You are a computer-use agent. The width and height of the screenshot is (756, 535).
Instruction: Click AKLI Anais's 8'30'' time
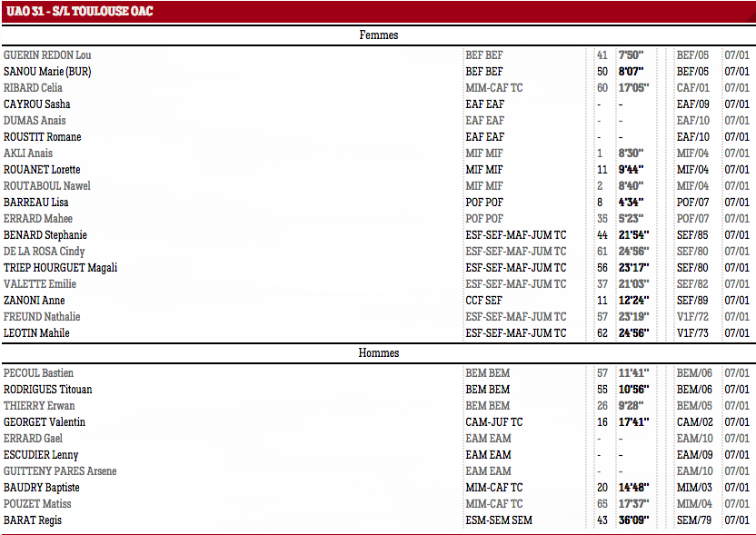632,154
